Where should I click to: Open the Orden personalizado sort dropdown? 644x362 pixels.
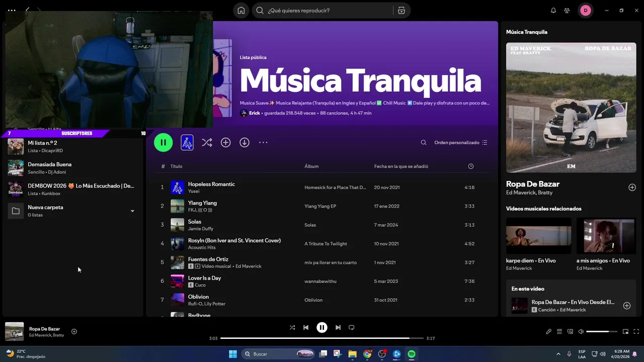coord(461,142)
